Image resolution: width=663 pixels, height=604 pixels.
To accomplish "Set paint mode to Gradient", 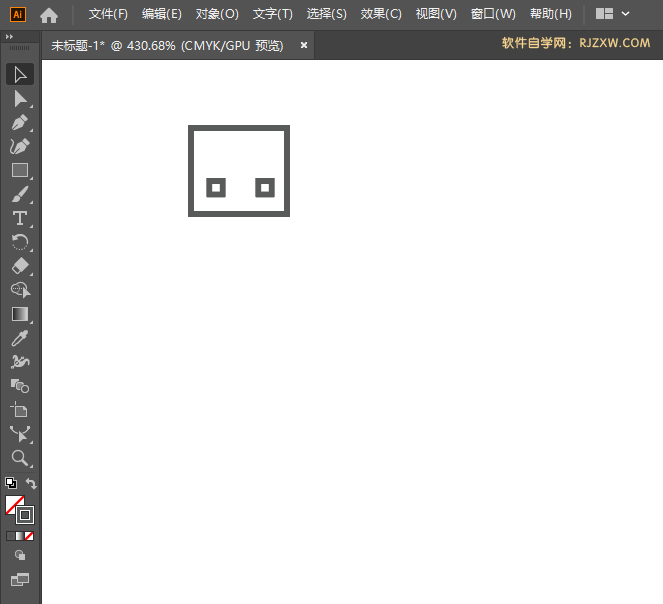I will coord(20,536).
